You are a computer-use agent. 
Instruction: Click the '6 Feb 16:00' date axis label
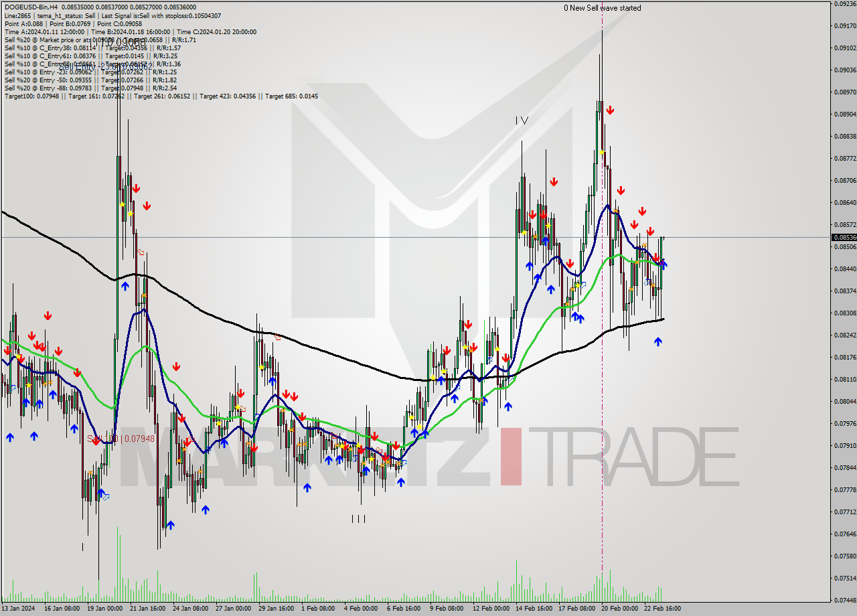point(404,609)
